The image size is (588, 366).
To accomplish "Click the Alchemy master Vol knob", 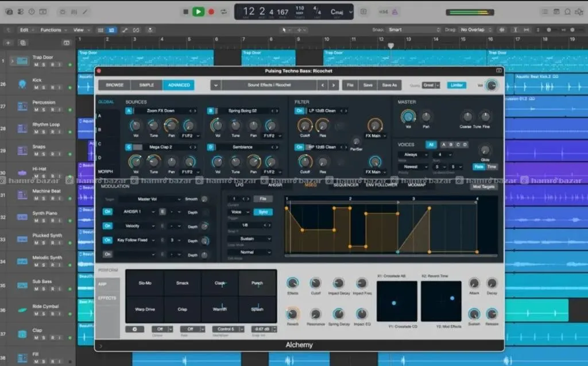I will pyautogui.click(x=408, y=117).
